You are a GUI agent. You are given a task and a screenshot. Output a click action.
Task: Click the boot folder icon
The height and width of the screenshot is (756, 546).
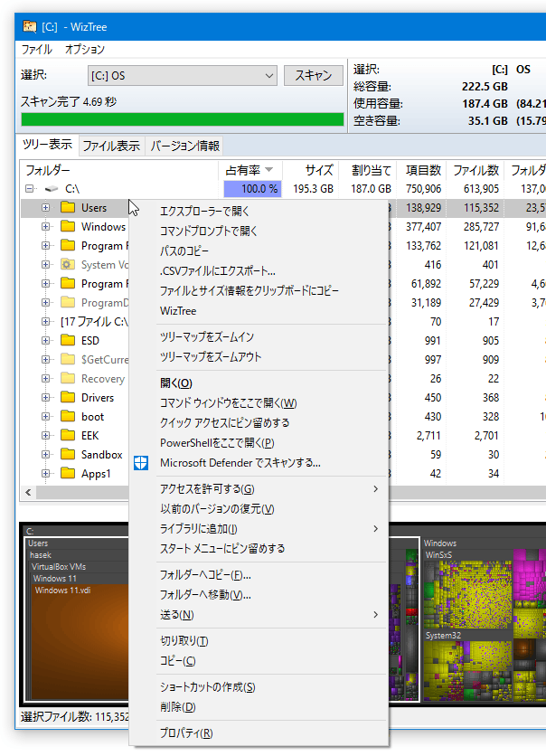(x=68, y=417)
